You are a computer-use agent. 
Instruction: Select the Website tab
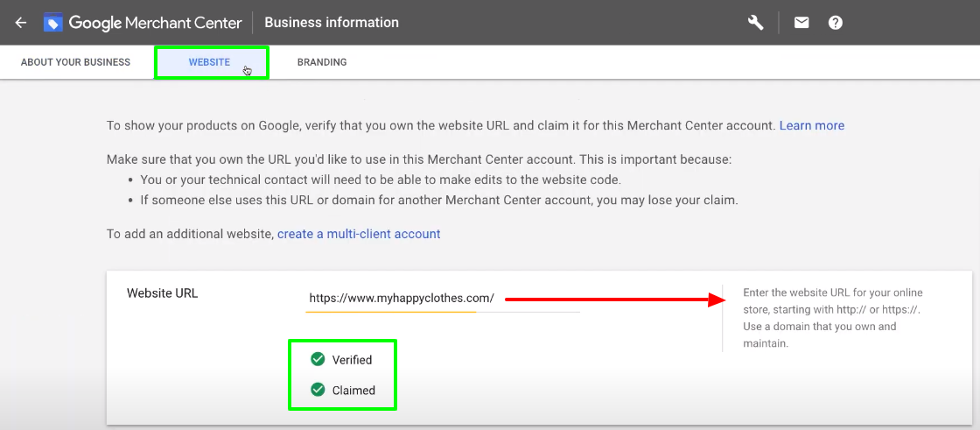tap(209, 62)
